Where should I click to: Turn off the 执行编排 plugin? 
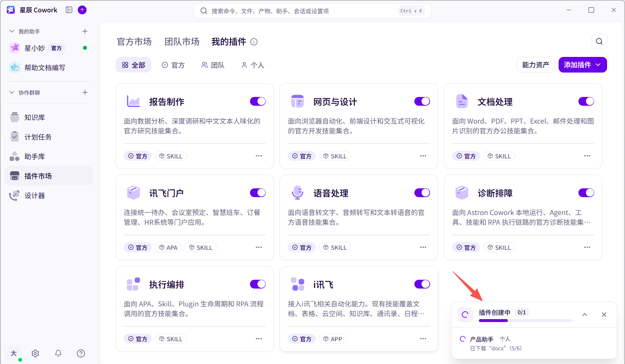point(258,284)
